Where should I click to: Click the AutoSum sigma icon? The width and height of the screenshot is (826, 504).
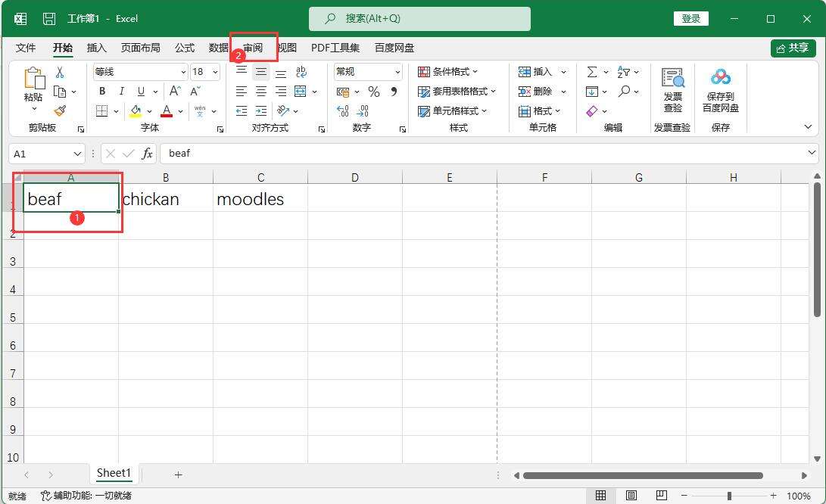592,72
